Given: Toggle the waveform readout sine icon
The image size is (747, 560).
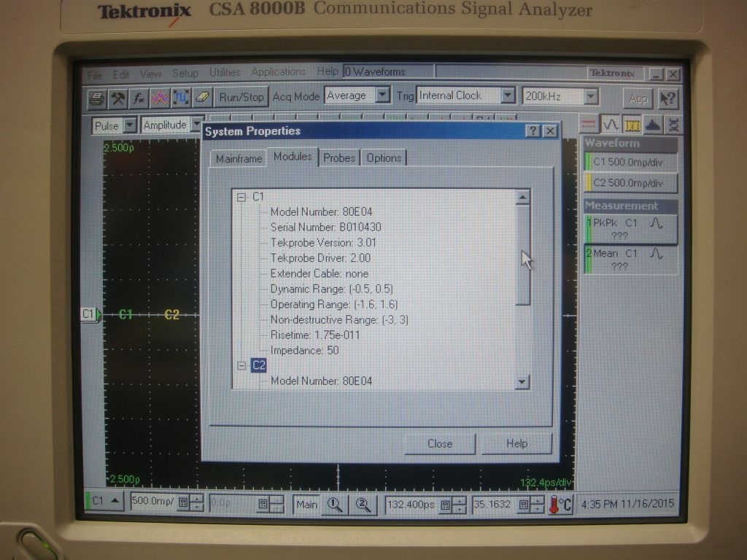Looking at the screenshot, I should (x=611, y=125).
